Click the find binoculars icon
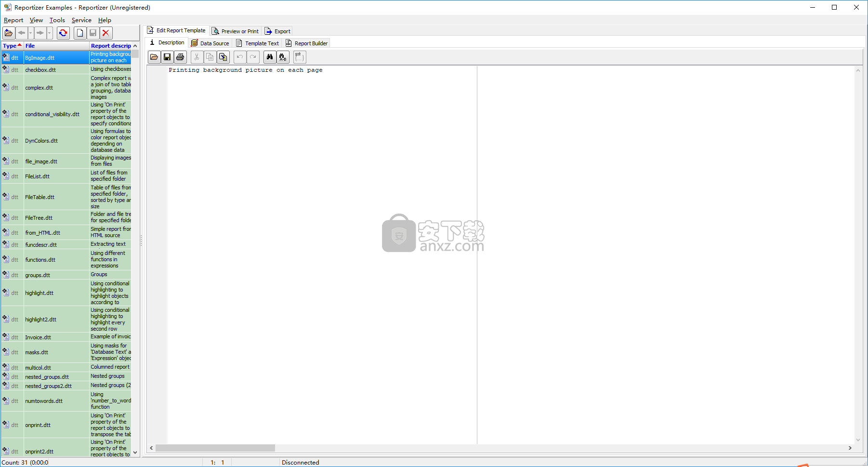The width and height of the screenshot is (868, 467). pyautogui.click(x=270, y=57)
